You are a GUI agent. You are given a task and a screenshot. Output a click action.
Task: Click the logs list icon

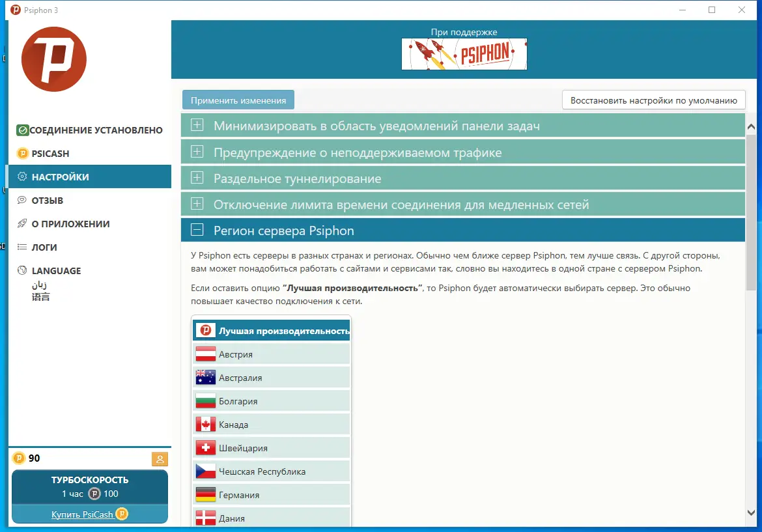click(22, 247)
